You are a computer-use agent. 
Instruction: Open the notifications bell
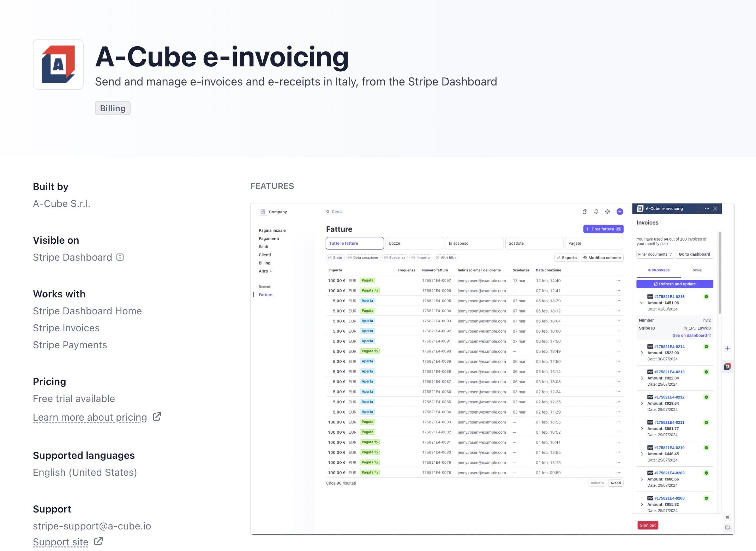pyautogui.click(x=596, y=211)
